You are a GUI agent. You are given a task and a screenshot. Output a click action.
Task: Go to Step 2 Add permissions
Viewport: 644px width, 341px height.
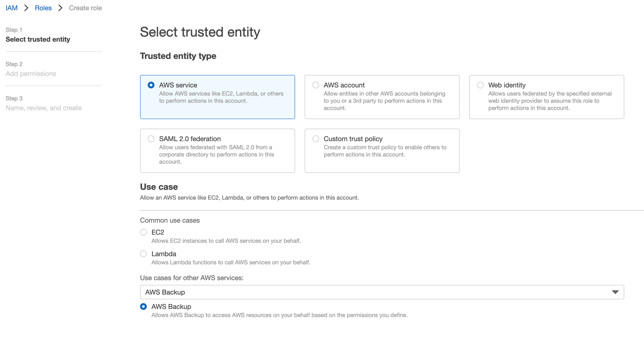pyautogui.click(x=31, y=74)
